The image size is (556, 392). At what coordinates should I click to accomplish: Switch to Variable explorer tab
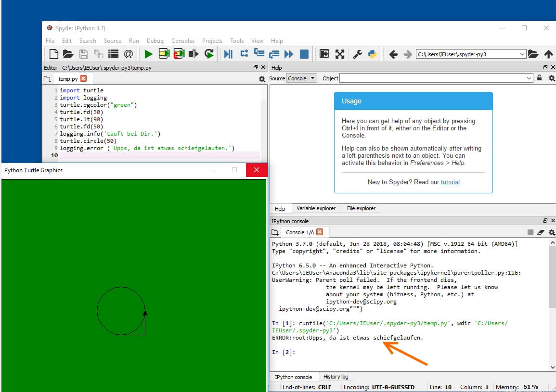point(316,208)
